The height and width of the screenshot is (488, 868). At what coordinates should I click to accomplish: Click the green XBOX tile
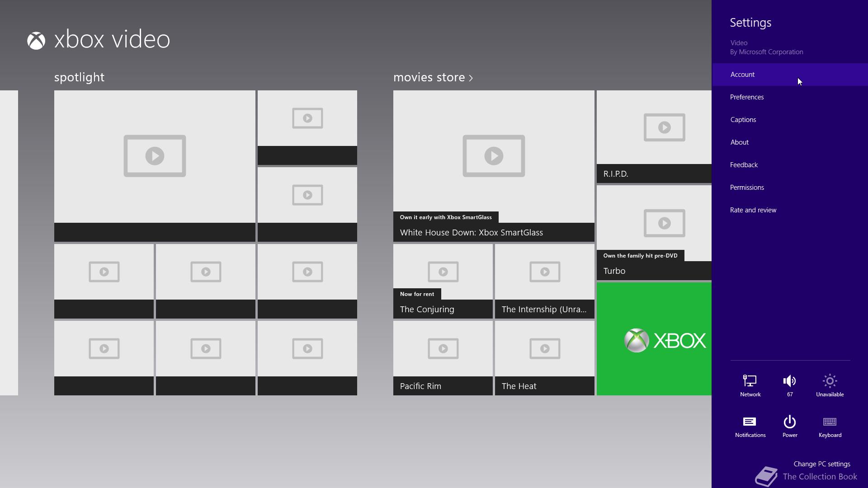click(x=654, y=339)
